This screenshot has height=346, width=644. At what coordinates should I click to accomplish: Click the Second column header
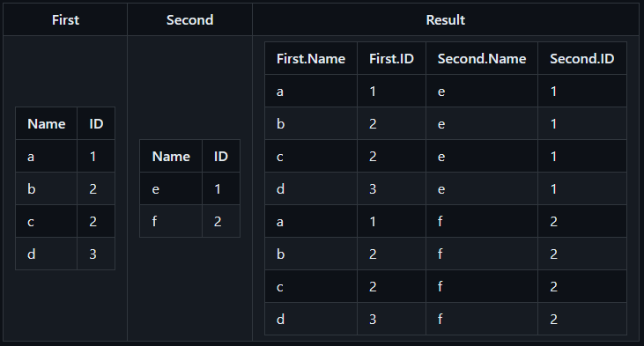(189, 19)
